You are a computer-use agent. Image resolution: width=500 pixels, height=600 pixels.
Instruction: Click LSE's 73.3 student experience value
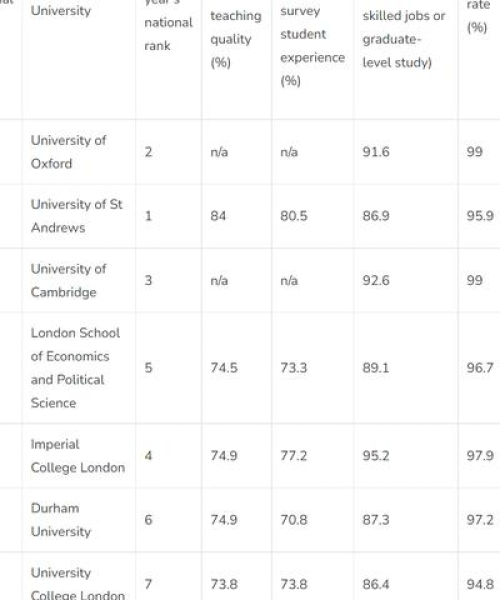(x=293, y=368)
